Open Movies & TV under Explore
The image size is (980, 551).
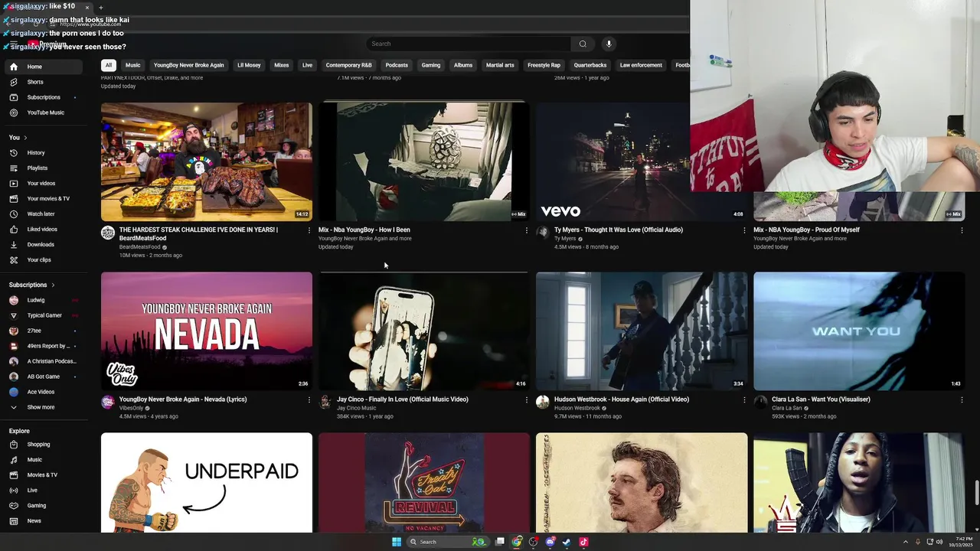(x=43, y=474)
